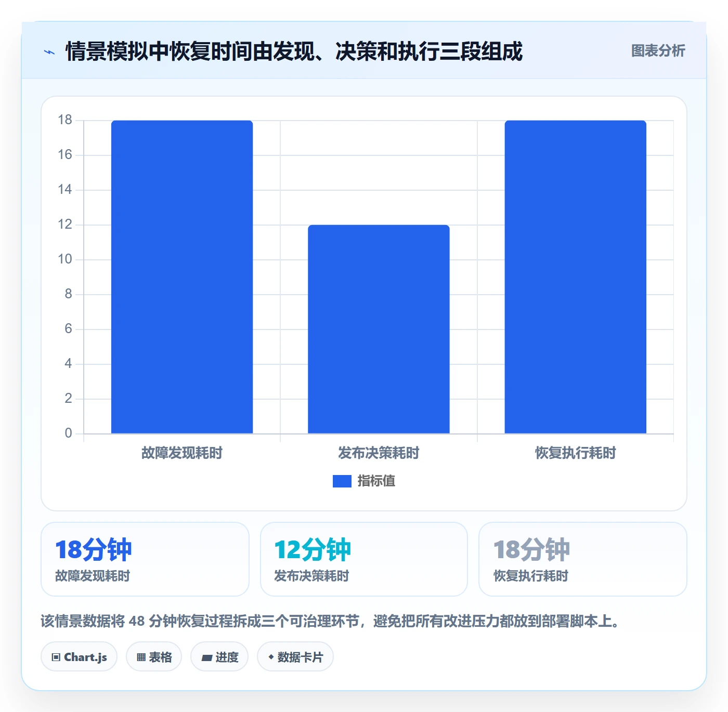Click the y-axis tick label 12
728x712 pixels.
click(x=65, y=225)
